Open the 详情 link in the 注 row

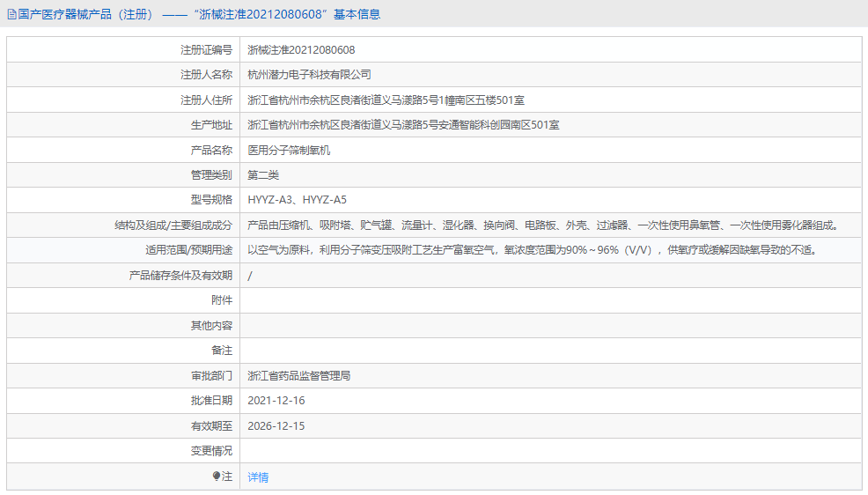[x=258, y=477]
